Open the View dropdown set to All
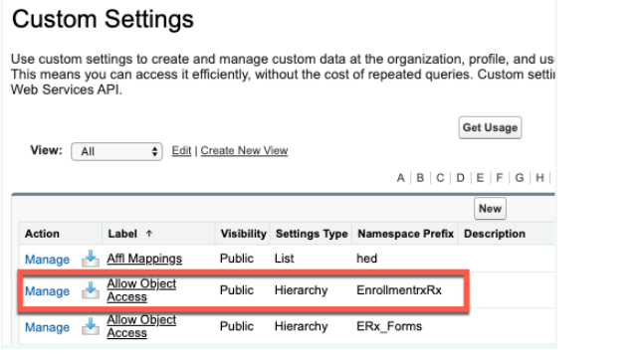The height and width of the screenshot is (361, 644). coord(116,151)
